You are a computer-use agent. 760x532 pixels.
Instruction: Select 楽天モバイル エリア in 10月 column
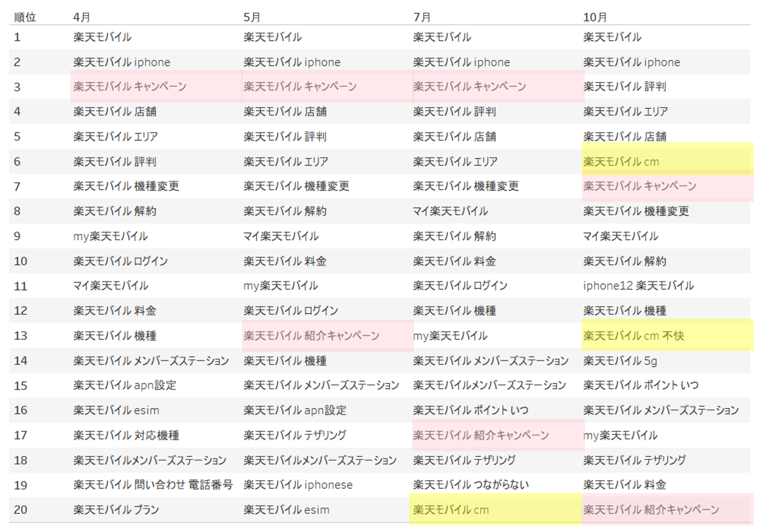[x=626, y=112]
